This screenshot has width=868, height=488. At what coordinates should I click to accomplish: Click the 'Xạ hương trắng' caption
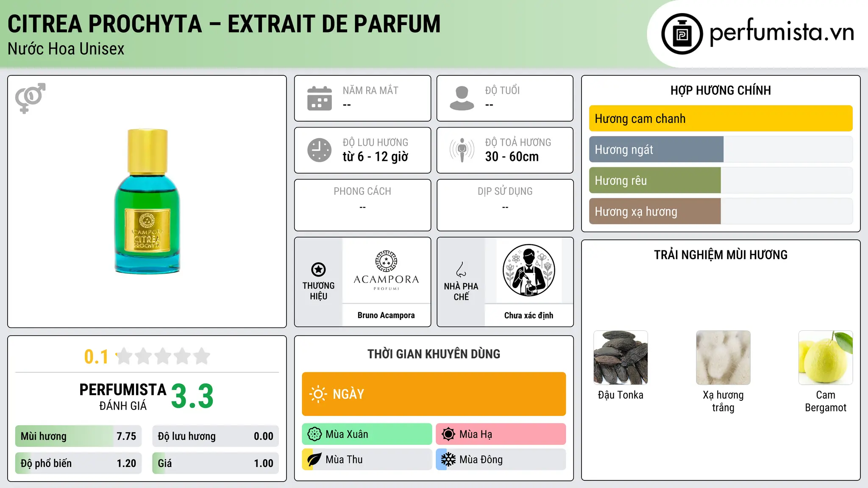click(723, 401)
